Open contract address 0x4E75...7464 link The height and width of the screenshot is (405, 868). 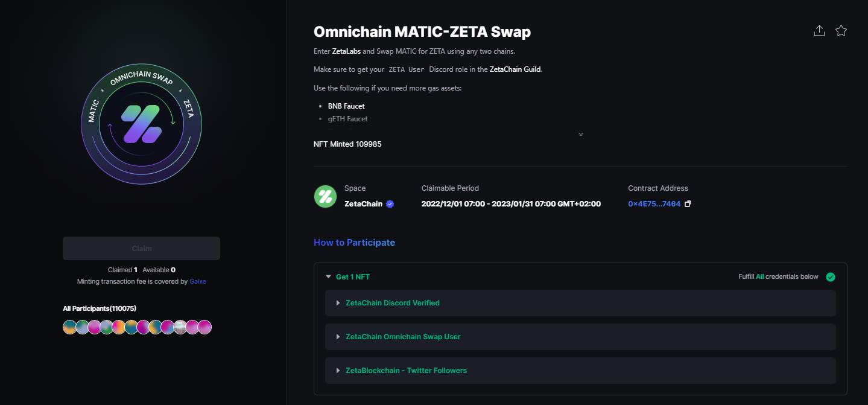(x=654, y=204)
